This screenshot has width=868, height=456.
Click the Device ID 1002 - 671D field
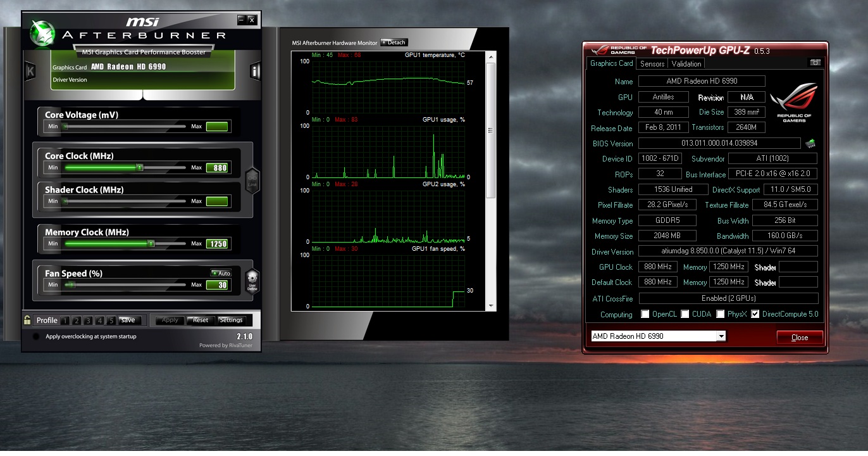[x=660, y=158]
